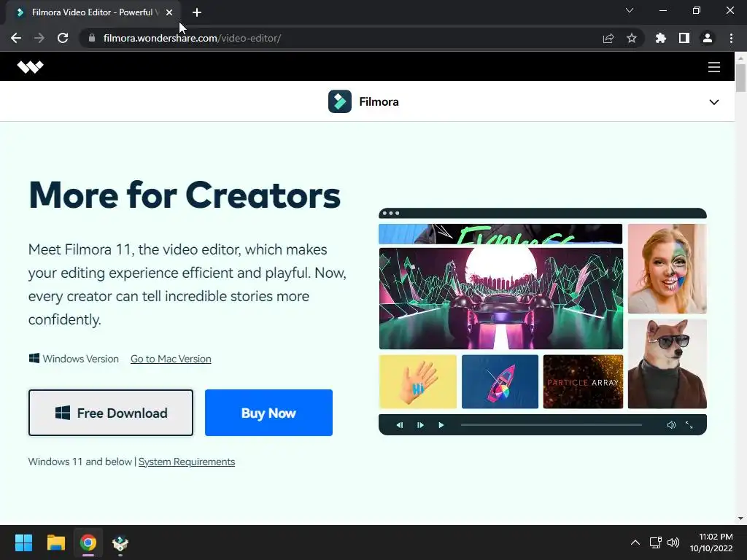Click the fullscreen expand icon in player
Screen dimensions: 747x560
(x=689, y=425)
